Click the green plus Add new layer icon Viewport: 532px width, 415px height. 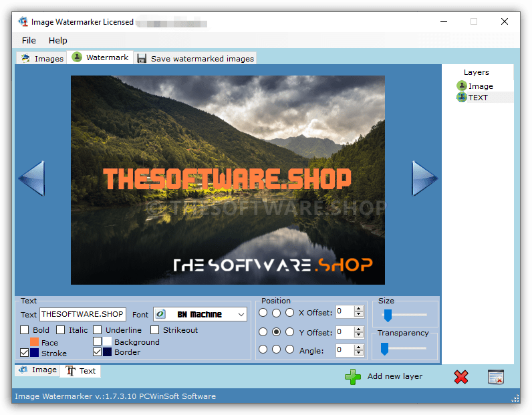coord(353,377)
